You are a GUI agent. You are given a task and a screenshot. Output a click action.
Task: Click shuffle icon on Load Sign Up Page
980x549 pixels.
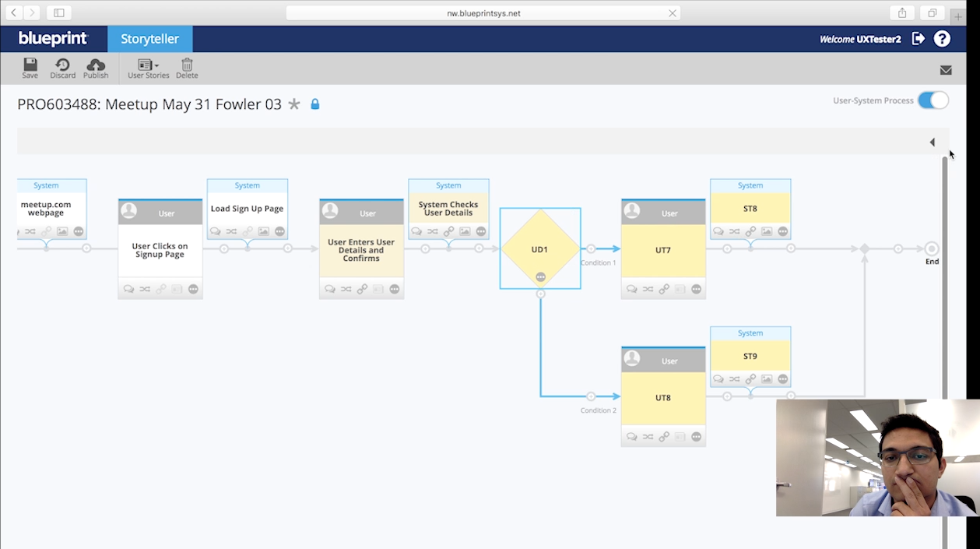[231, 231]
